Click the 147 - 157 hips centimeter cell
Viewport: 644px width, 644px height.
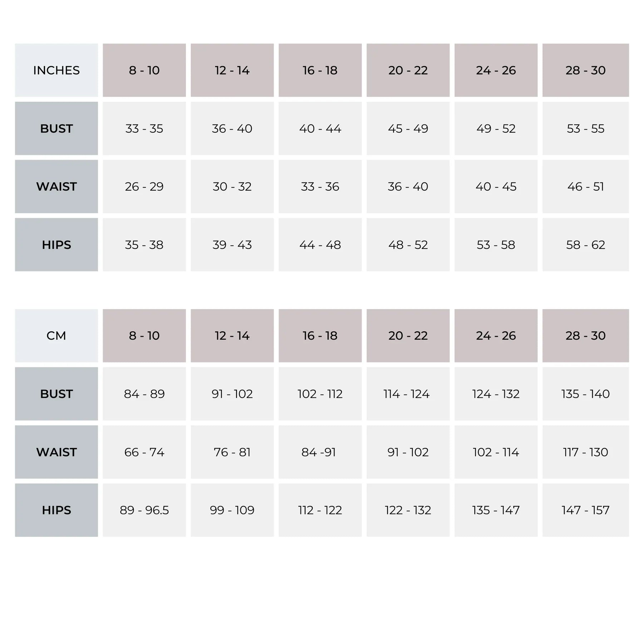[585, 510]
